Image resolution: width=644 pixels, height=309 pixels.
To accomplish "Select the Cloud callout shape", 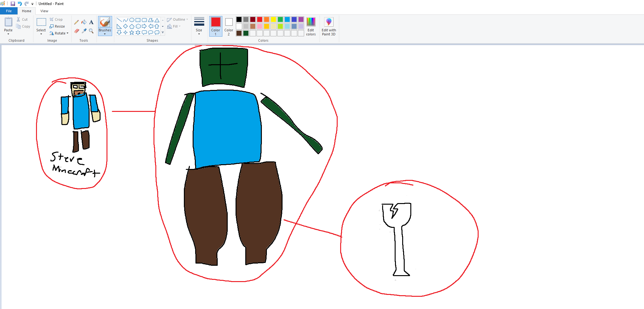I will pyautogui.click(x=157, y=32).
